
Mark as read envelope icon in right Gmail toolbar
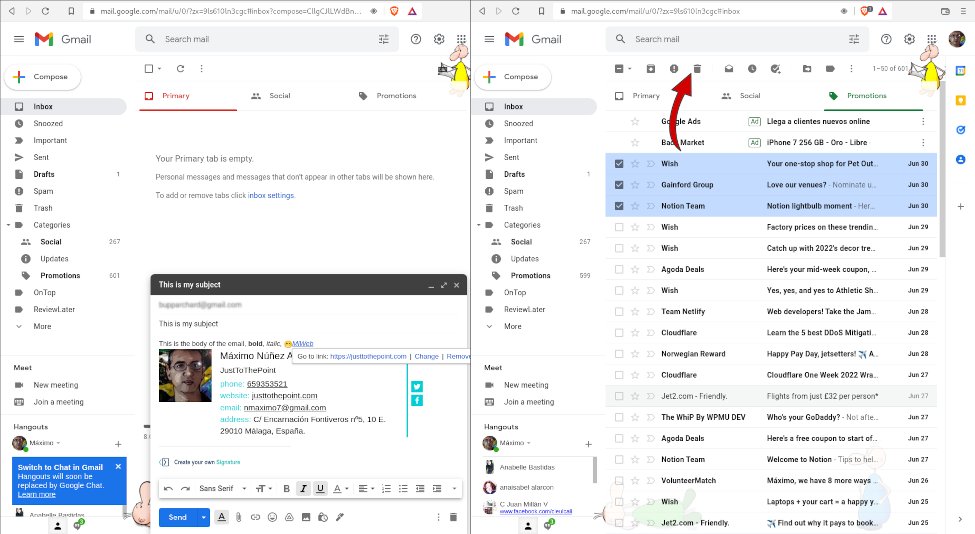coord(729,68)
